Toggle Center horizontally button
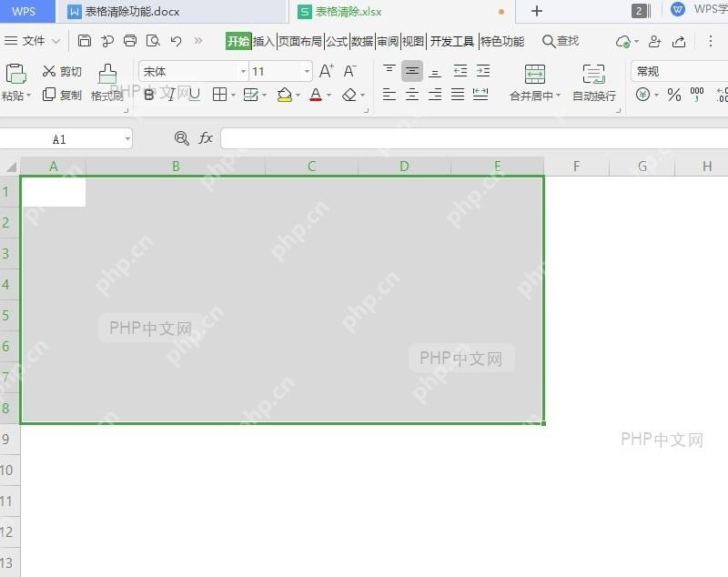 pyautogui.click(x=412, y=95)
